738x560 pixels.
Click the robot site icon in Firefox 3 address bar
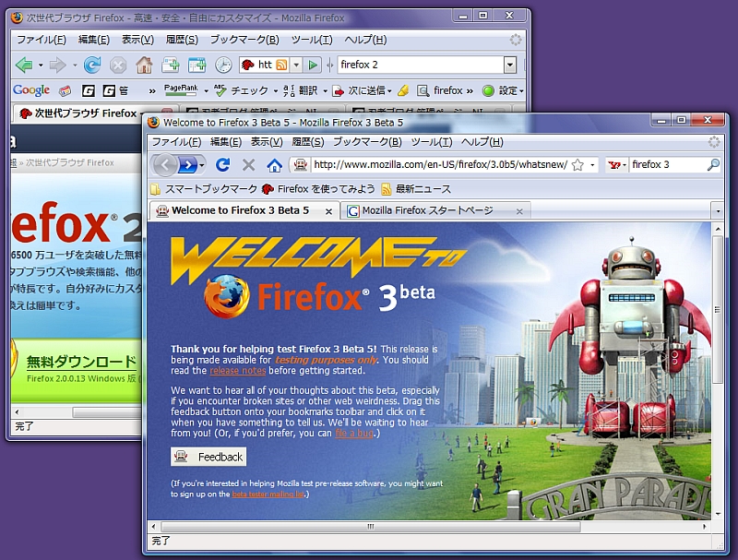click(301, 165)
